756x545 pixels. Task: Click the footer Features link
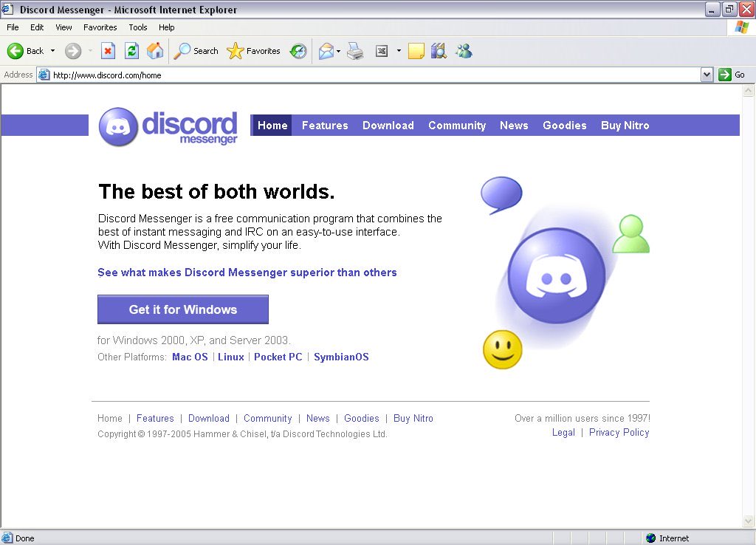[155, 418]
